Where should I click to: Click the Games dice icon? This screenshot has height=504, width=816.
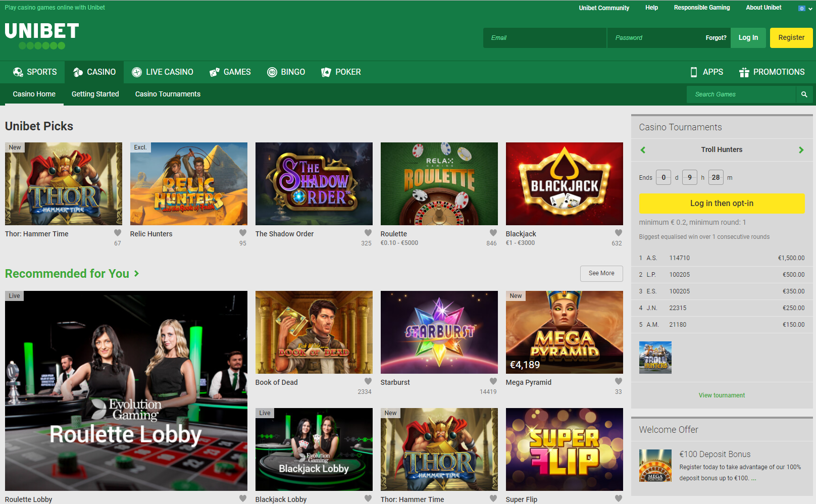click(x=215, y=72)
